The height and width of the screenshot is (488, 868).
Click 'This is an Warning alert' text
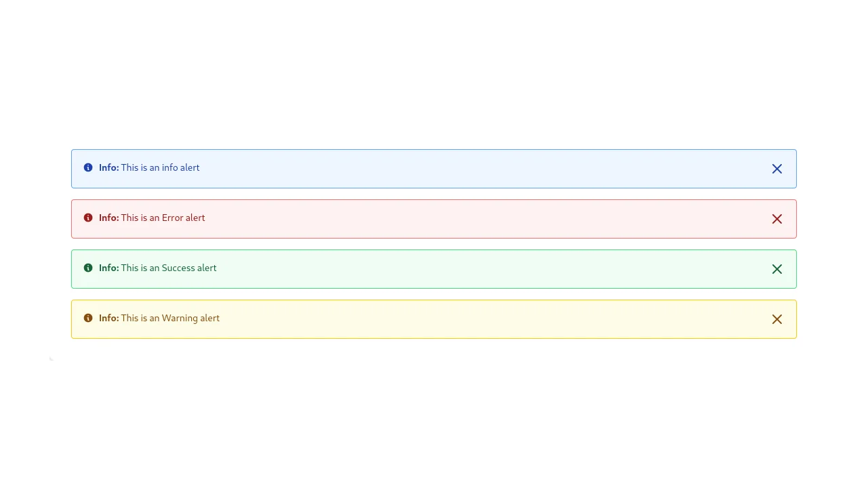[x=170, y=318]
